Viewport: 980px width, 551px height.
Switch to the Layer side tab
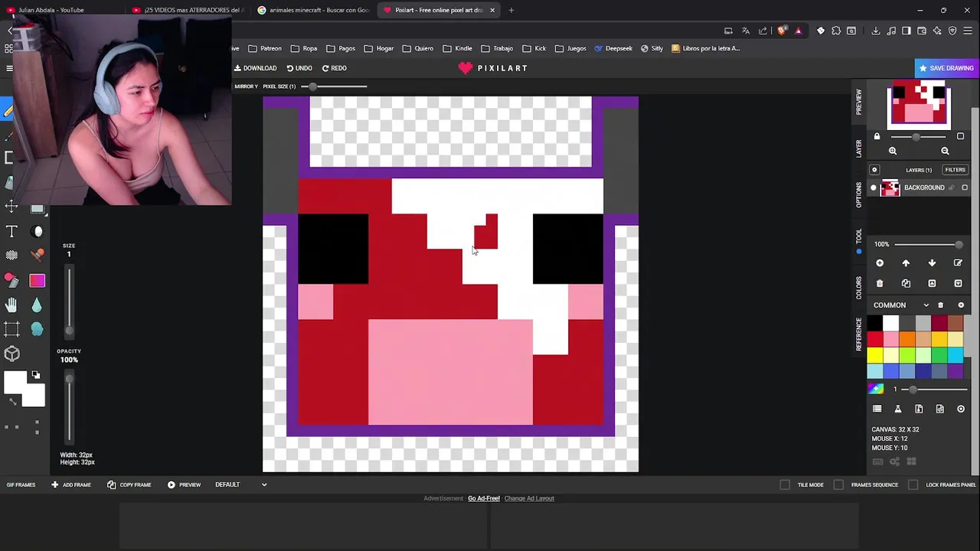point(859,148)
